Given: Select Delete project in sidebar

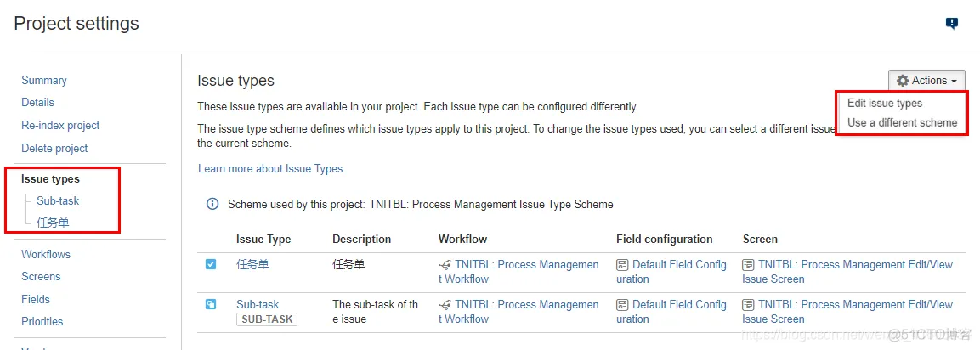Looking at the screenshot, I should pos(54,148).
